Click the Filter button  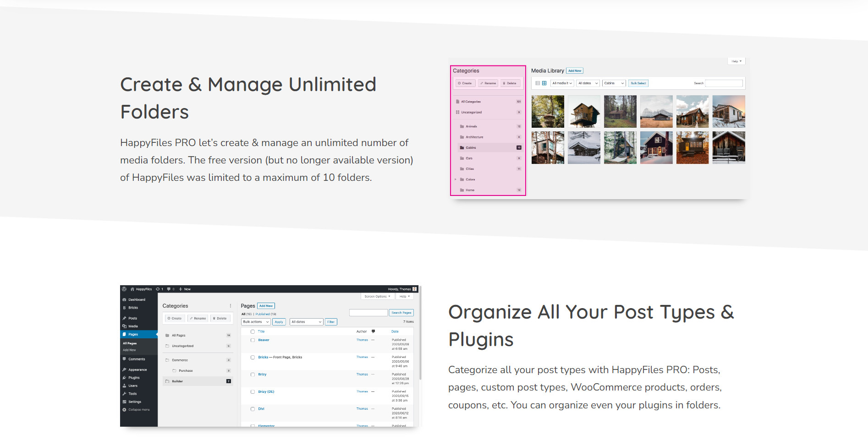pos(331,322)
